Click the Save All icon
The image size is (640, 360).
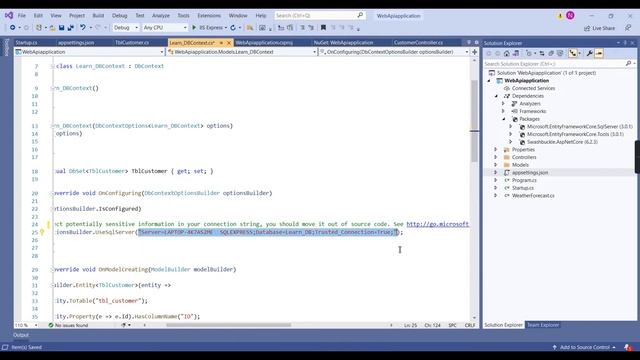71,28
